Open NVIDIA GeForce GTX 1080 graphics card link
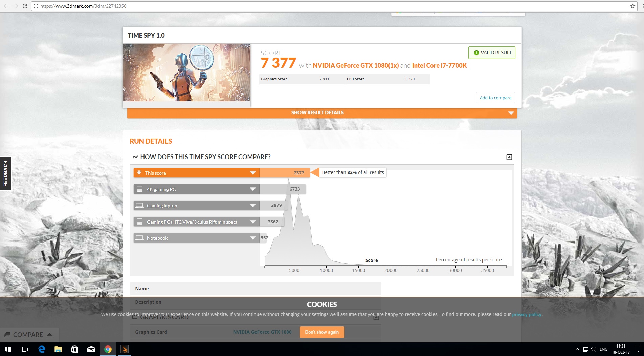 [x=262, y=332]
